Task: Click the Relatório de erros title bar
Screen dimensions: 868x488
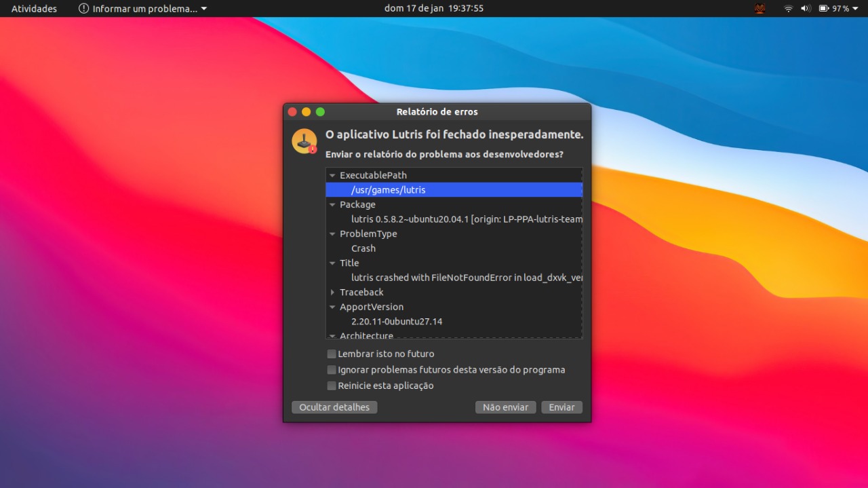Action: [437, 112]
